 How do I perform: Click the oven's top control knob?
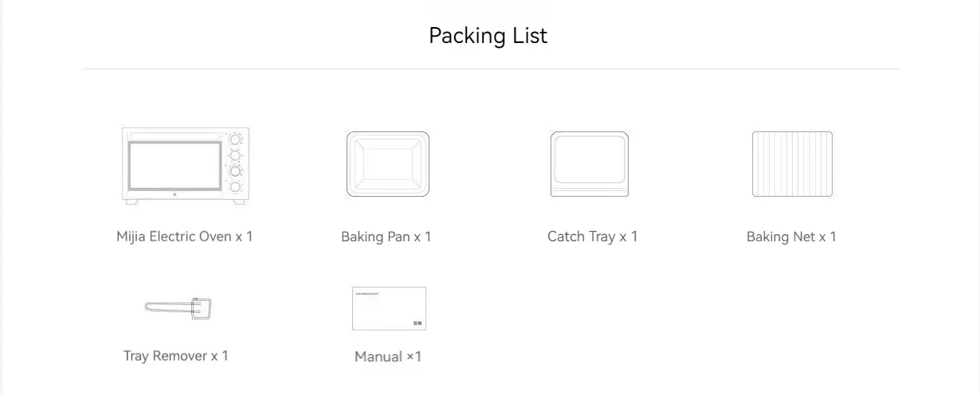click(x=236, y=139)
